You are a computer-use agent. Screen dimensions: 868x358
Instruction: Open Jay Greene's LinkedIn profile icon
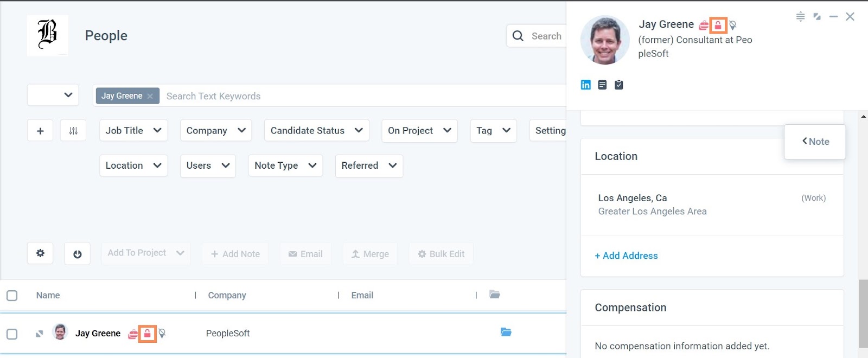(x=585, y=85)
